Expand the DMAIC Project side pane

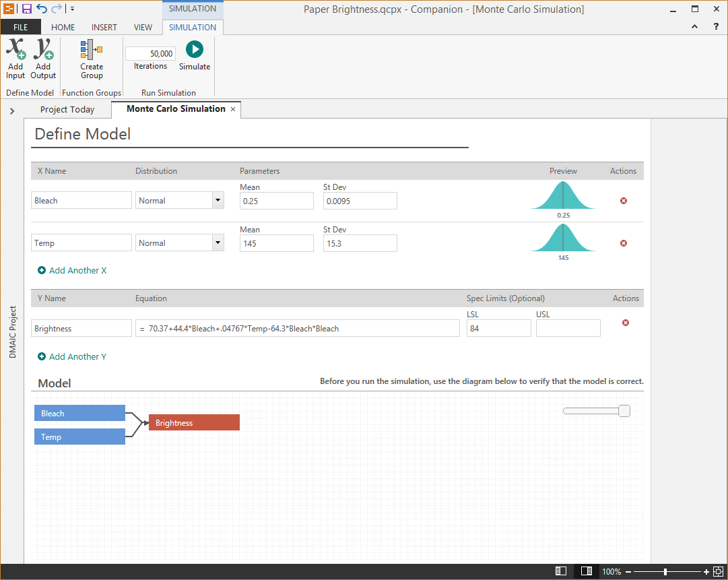(12, 111)
